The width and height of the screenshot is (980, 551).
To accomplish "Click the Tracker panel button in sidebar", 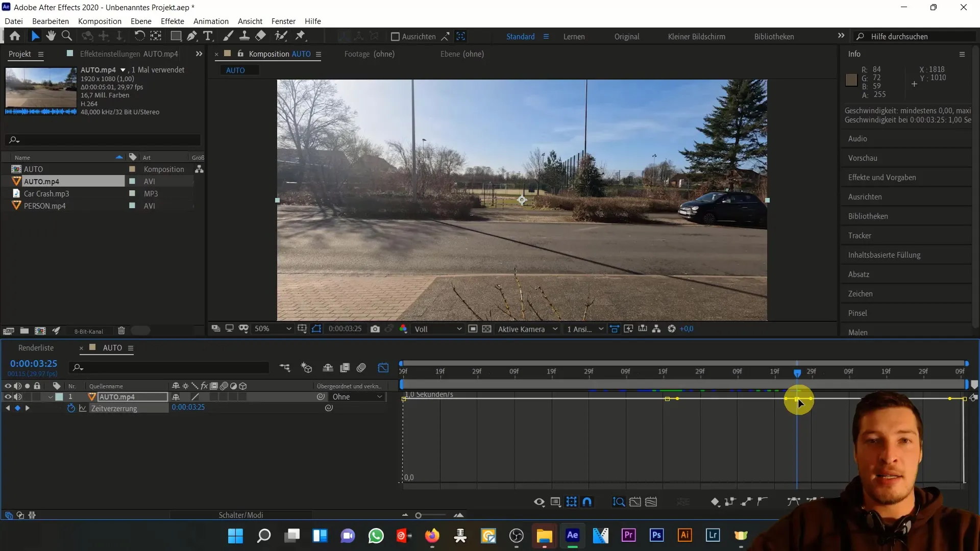I will coord(859,236).
